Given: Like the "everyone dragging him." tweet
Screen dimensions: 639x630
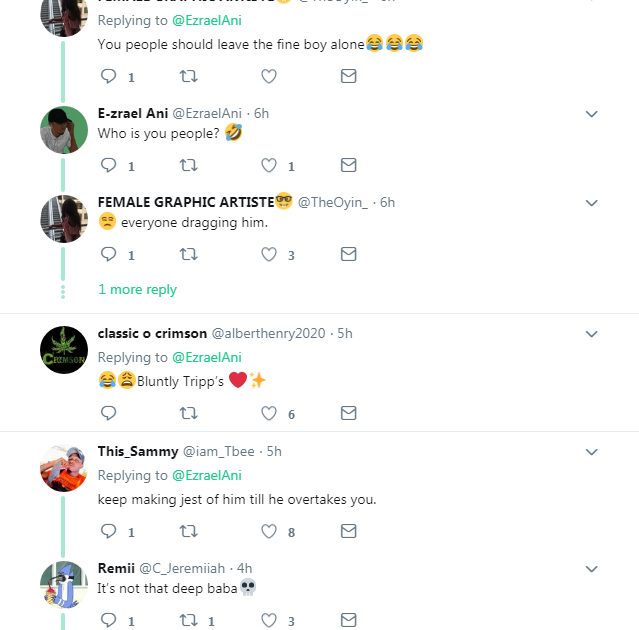Looking at the screenshot, I should coord(268,255).
